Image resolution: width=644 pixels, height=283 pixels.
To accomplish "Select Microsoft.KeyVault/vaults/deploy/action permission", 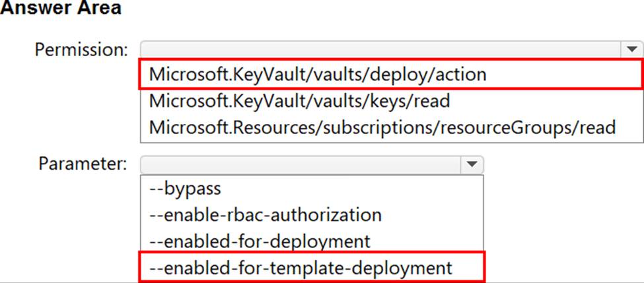I will click(x=318, y=75).
